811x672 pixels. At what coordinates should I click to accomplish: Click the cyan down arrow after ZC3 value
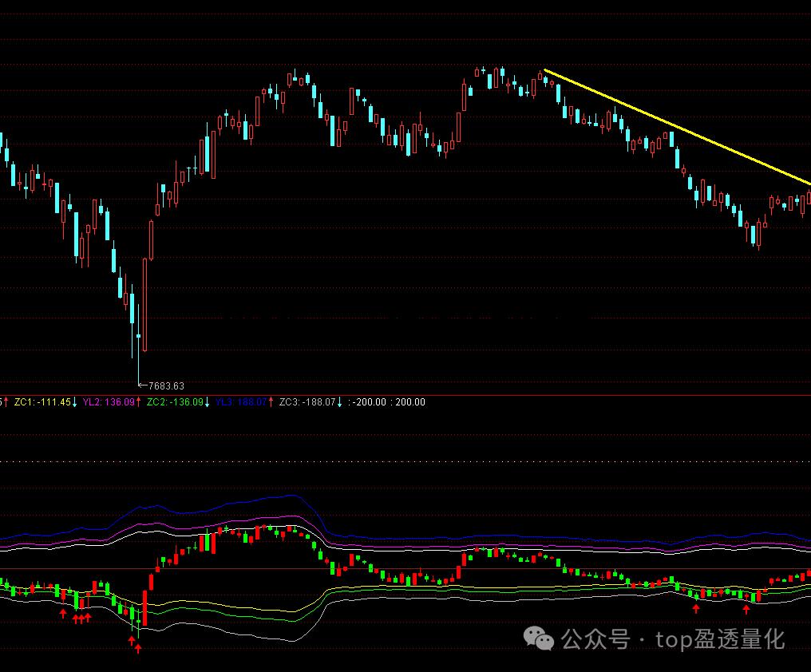[339, 402]
